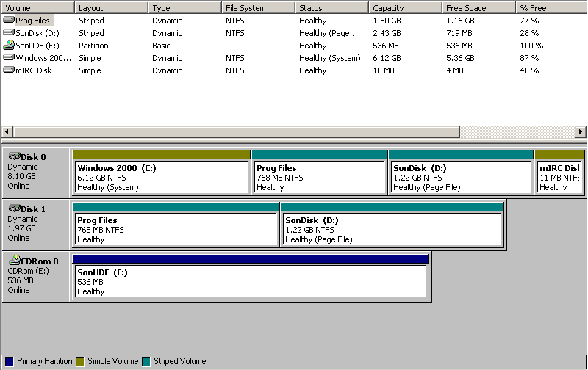This screenshot has width=588, height=370.
Task: Click the Disk 1 drive icon
Action: (x=14, y=209)
